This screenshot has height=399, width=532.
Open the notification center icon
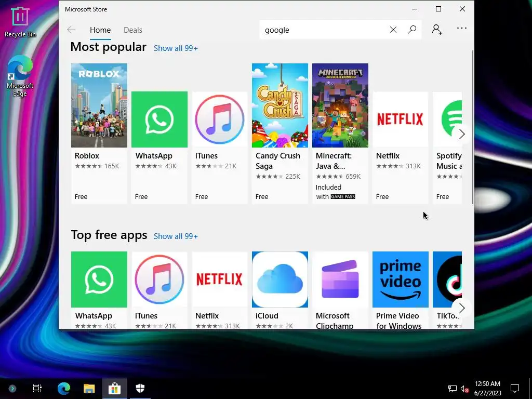pyautogui.click(x=515, y=389)
